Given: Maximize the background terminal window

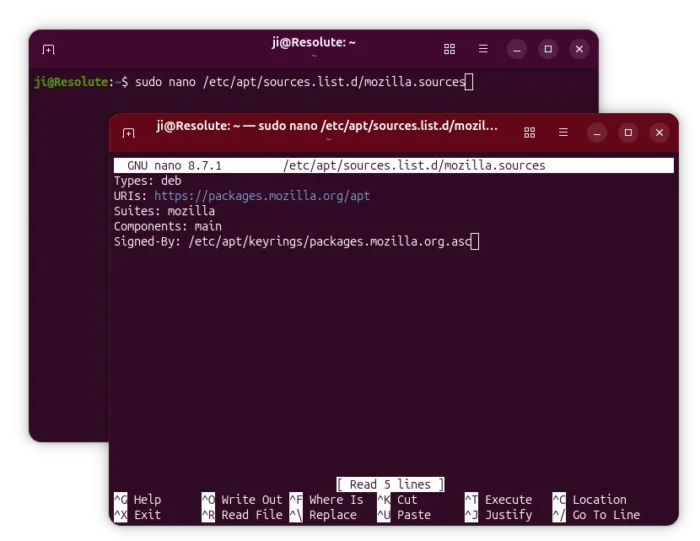Looking at the screenshot, I should point(548,48).
